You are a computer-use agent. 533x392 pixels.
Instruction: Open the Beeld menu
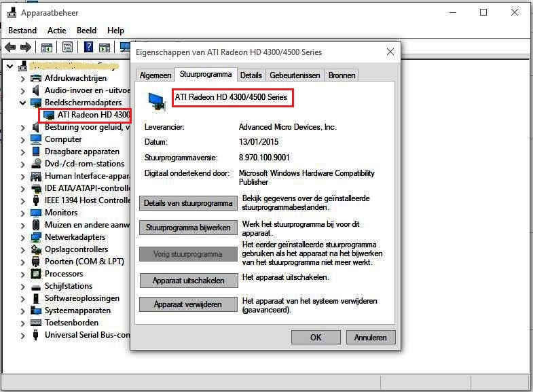(x=86, y=31)
